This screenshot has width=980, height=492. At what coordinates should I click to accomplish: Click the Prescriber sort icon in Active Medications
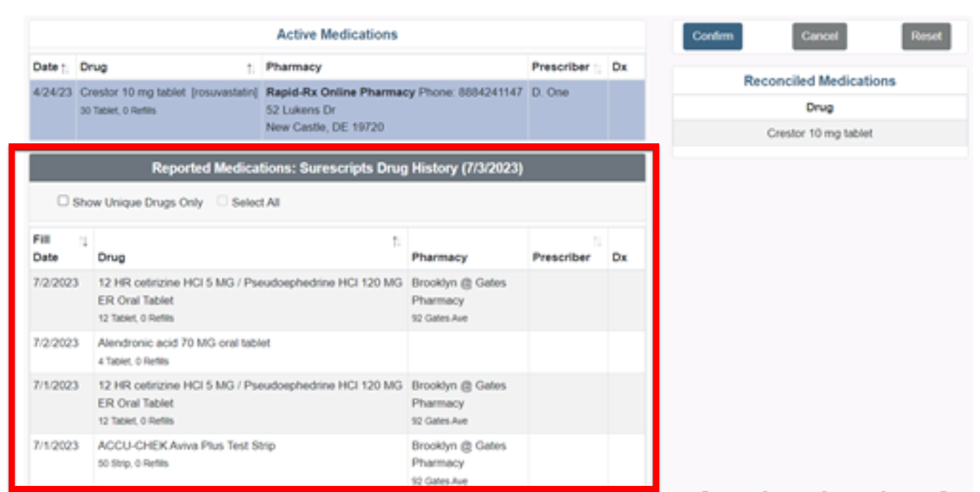coord(599,67)
